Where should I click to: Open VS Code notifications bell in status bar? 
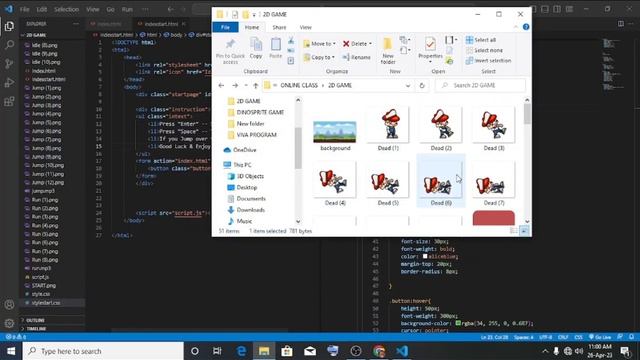point(631,337)
